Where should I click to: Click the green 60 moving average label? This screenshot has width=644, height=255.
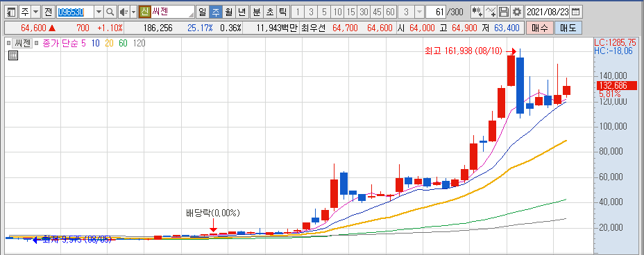coord(124,43)
